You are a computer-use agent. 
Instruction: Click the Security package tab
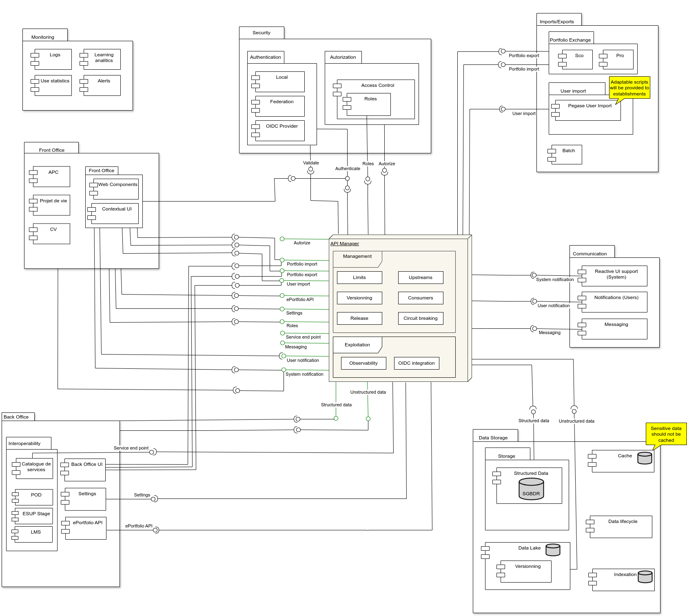tap(262, 33)
